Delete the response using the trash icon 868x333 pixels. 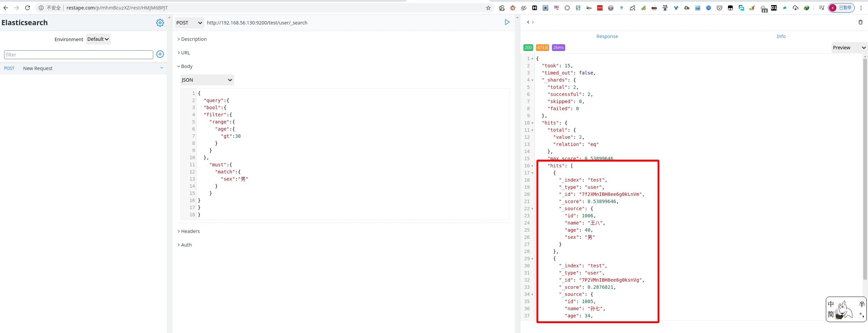click(861, 22)
